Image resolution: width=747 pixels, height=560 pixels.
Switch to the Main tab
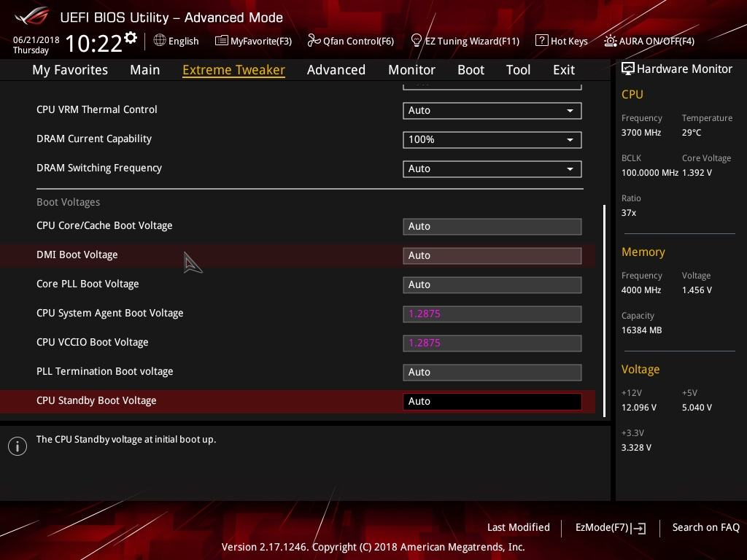coord(145,70)
